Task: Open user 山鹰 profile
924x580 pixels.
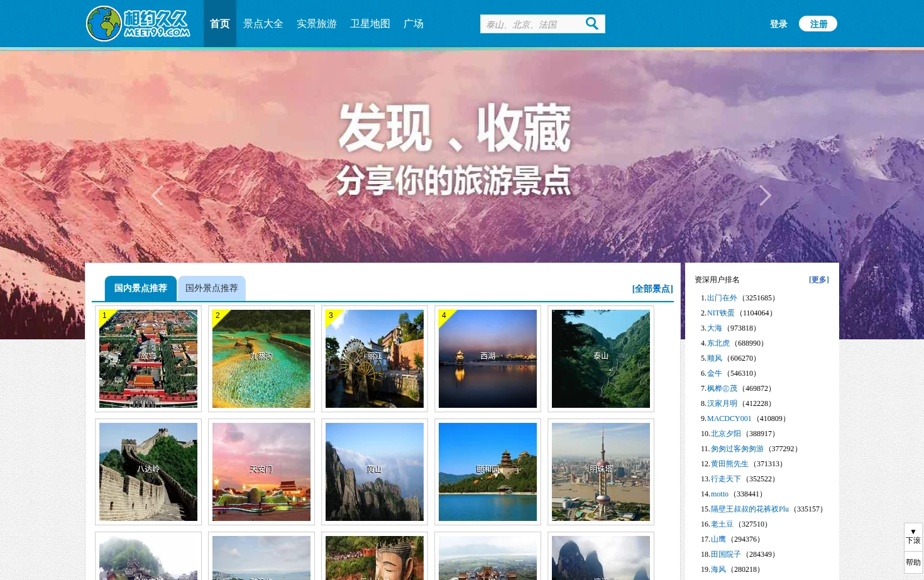Action: pyautogui.click(x=718, y=539)
